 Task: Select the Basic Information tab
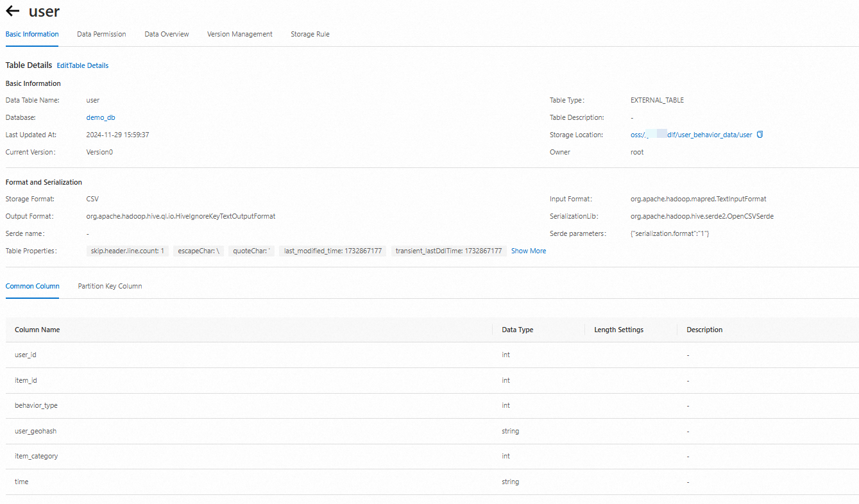point(32,34)
